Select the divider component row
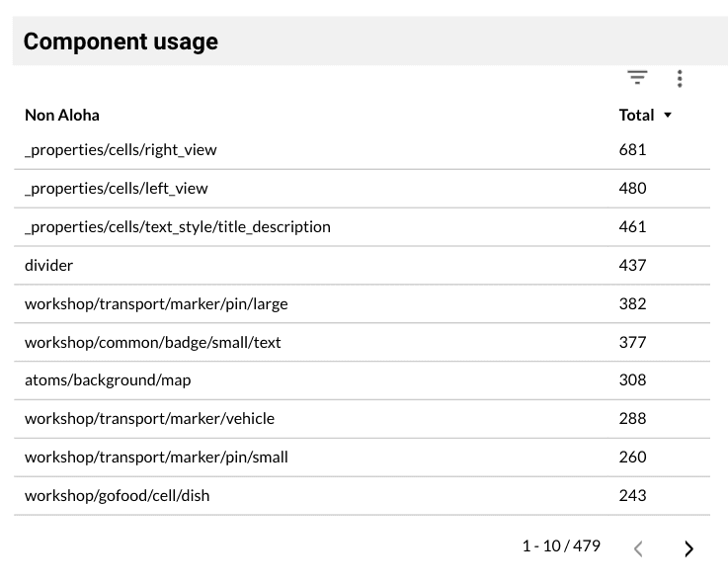 click(x=49, y=265)
